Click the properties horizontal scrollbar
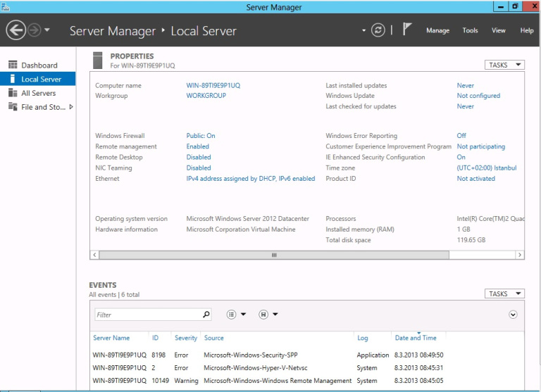The image size is (541, 392). coord(275,255)
